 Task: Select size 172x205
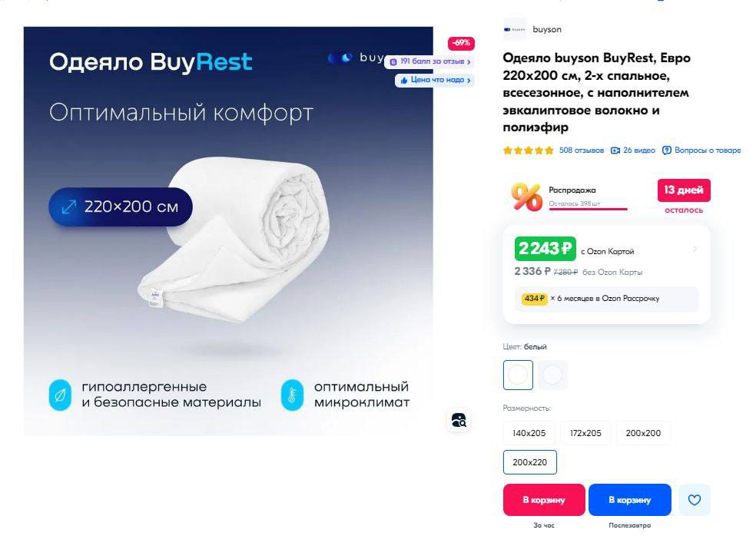(x=585, y=433)
